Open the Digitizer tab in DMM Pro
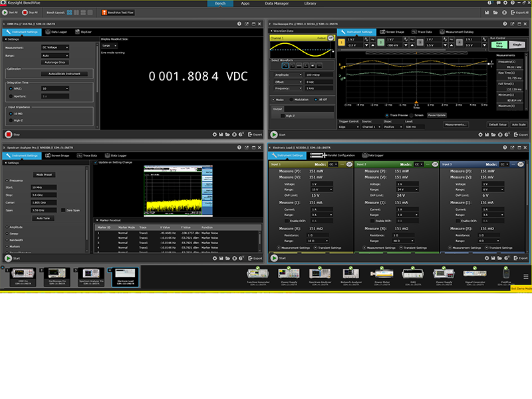532x399 pixels. tap(83, 32)
